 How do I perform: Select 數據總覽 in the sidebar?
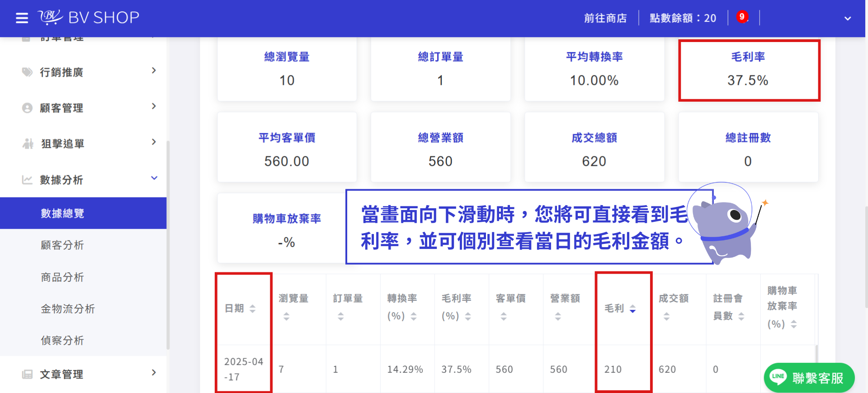point(83,213)
